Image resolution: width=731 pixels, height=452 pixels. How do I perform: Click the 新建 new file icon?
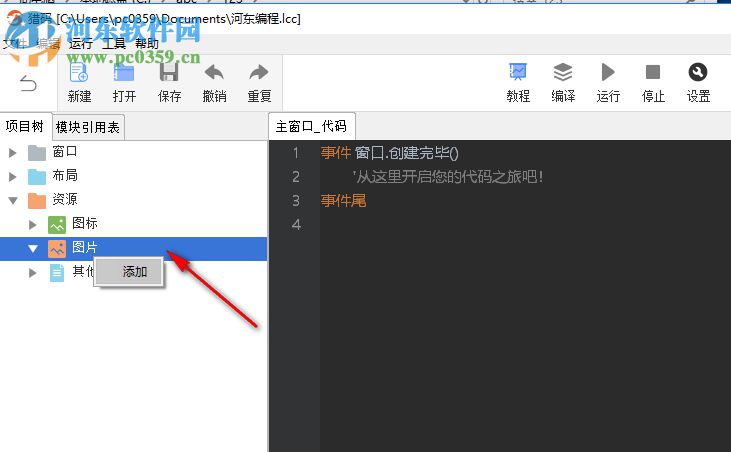click(79, 72)
